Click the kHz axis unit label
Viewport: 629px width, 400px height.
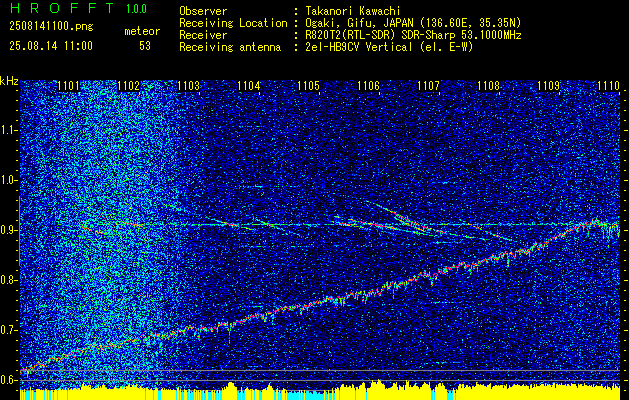tap(9, 81)
